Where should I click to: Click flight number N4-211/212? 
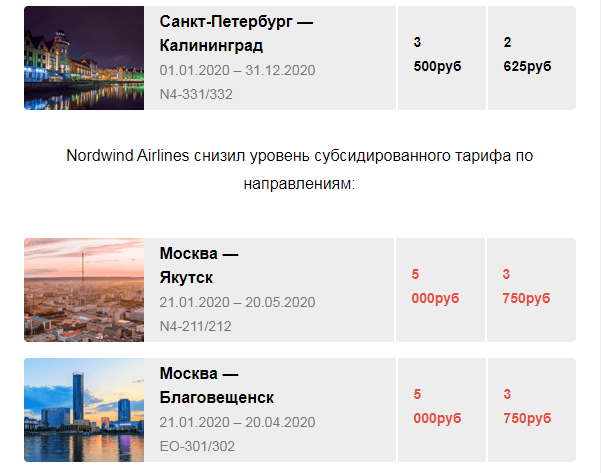pos(195,326)
